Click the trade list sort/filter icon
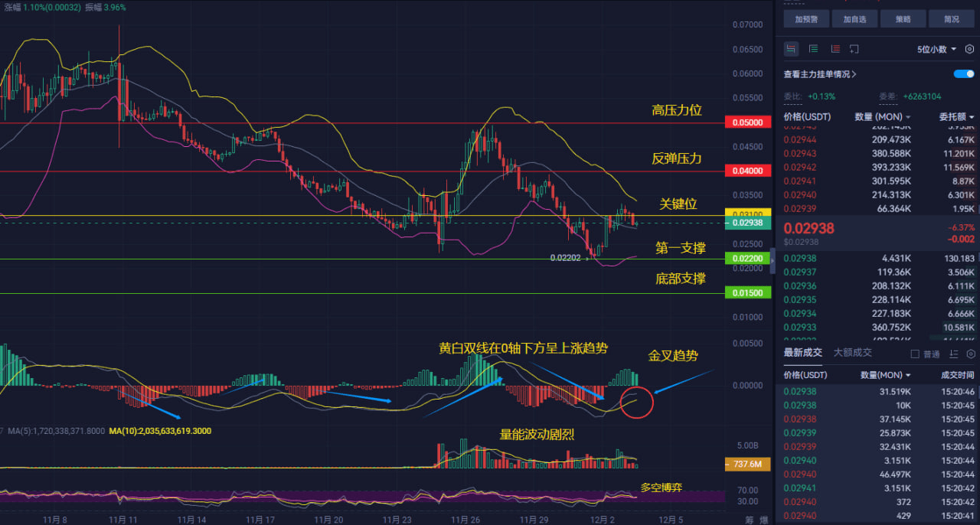Viewport: 980px width, 525px height. pos(953,354)
